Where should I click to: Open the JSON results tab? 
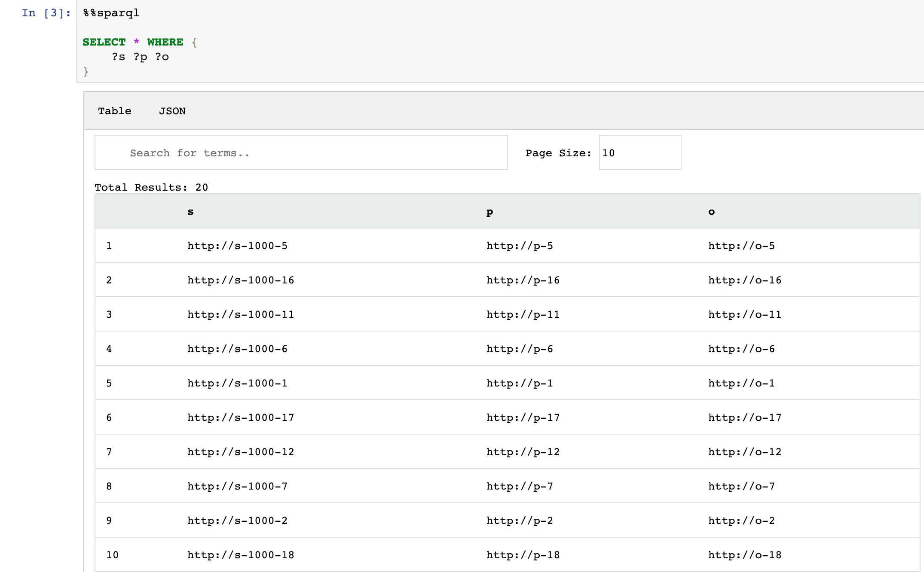tap(172, 111)
